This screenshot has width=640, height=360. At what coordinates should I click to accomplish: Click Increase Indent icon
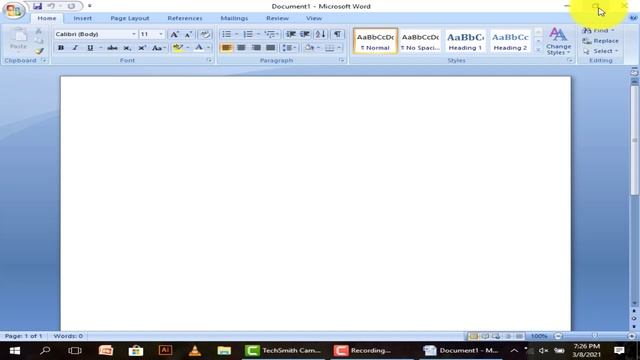pyautogui.click(x=305, y=34)
